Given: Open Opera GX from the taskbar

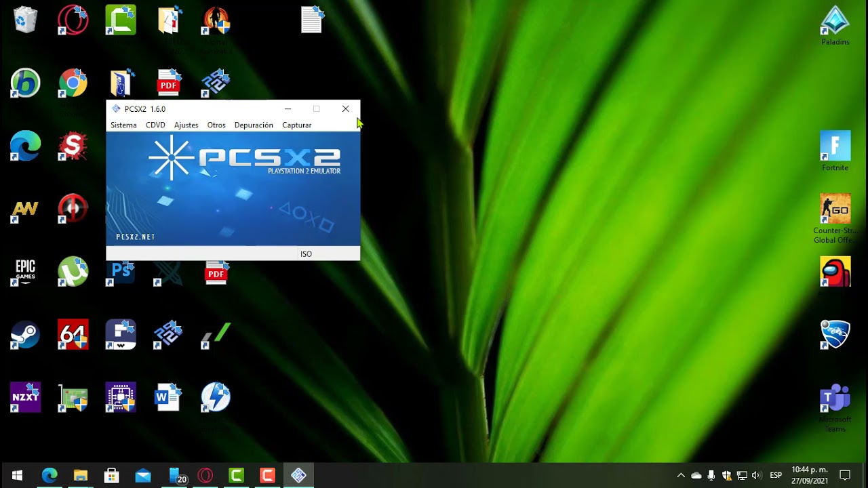Looking at the screenshot, I should click(x=205, y=475).
